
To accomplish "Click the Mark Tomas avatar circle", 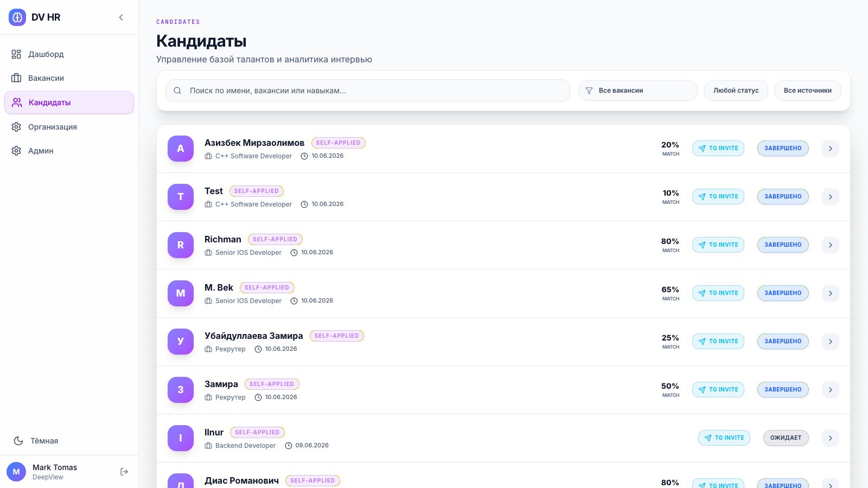I will [x=16, y=472].
